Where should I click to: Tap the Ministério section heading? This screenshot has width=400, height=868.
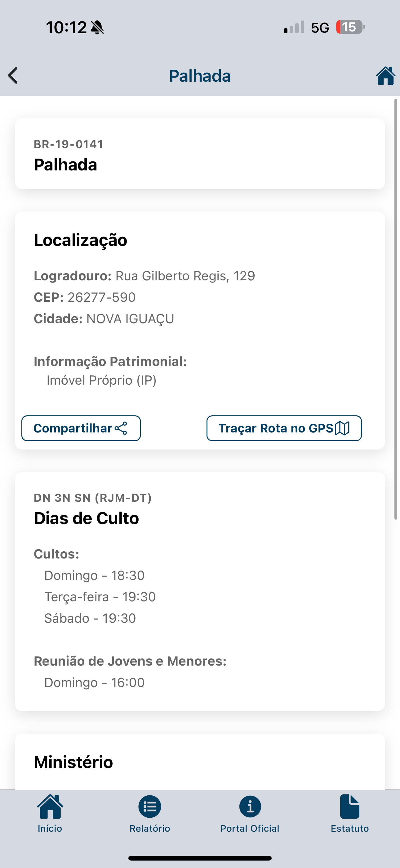click(73, 762)
